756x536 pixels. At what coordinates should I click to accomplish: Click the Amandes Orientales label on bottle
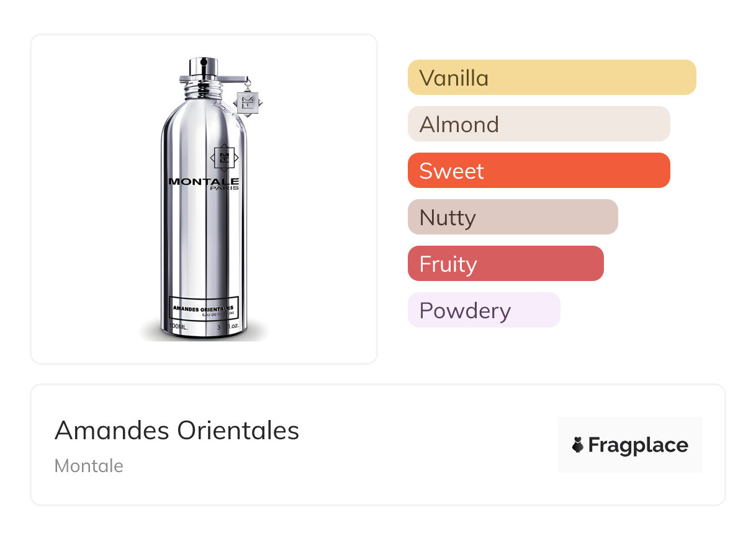(x=204, y=308)
